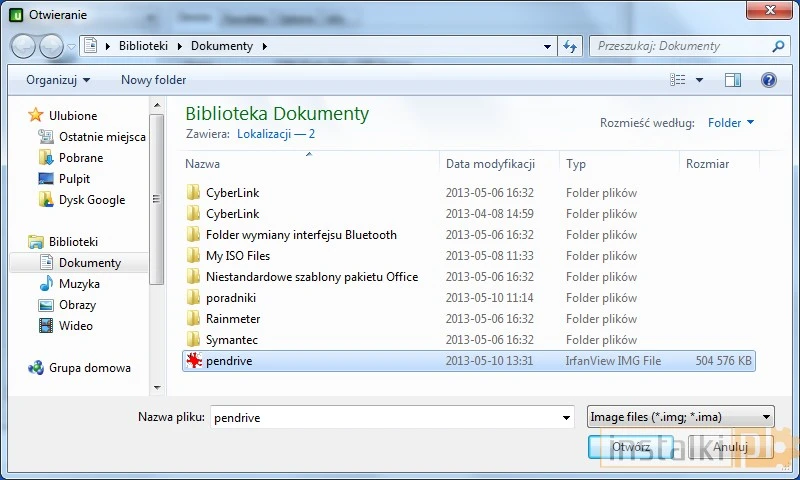Expand the arrow after Dokumenty in breadcrumb
The width and height of the screenshot is (800, 480).
pos(264,46)
